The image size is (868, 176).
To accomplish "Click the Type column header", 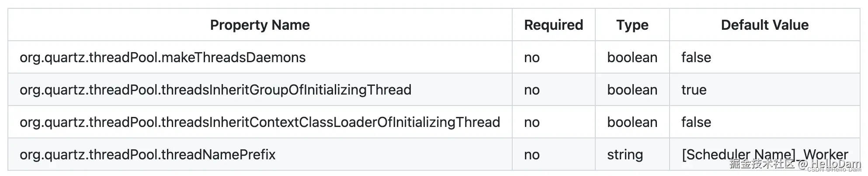I will coord(632,25).
